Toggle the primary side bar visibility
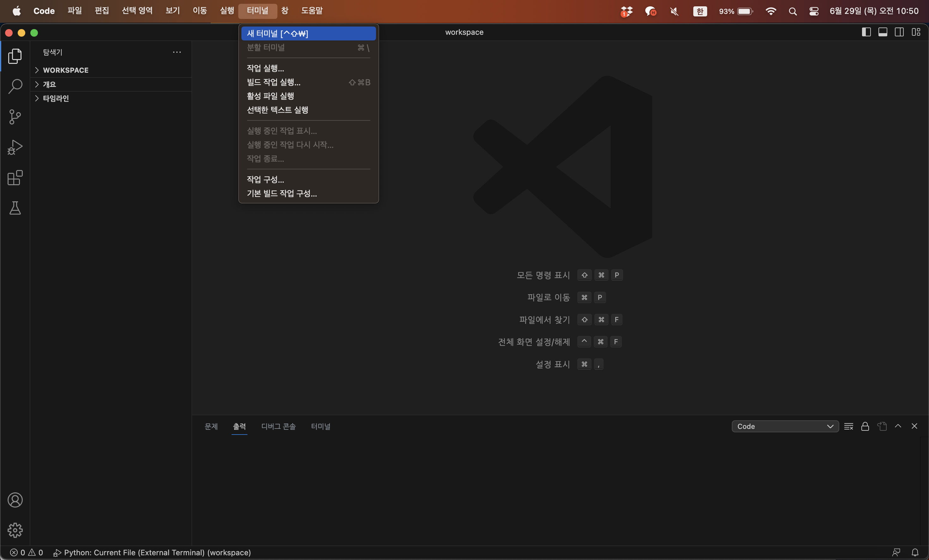 pyautogui.click(x=866, y=32)
